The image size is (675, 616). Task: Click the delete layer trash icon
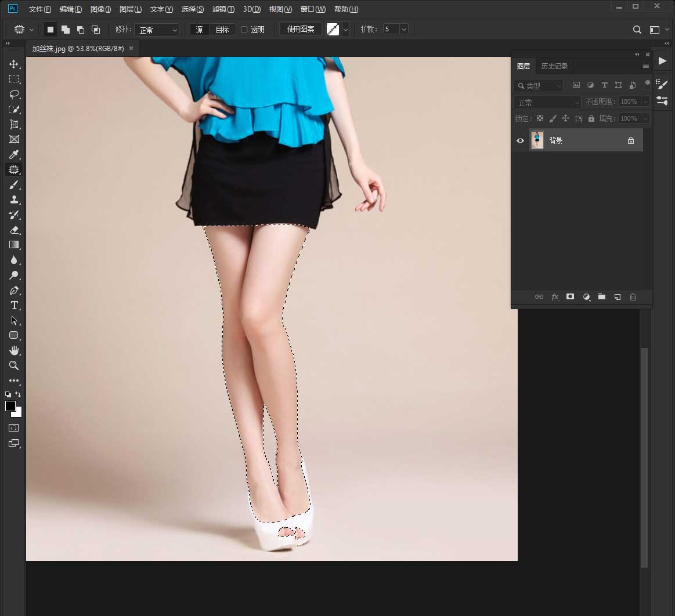pos(633,297)
